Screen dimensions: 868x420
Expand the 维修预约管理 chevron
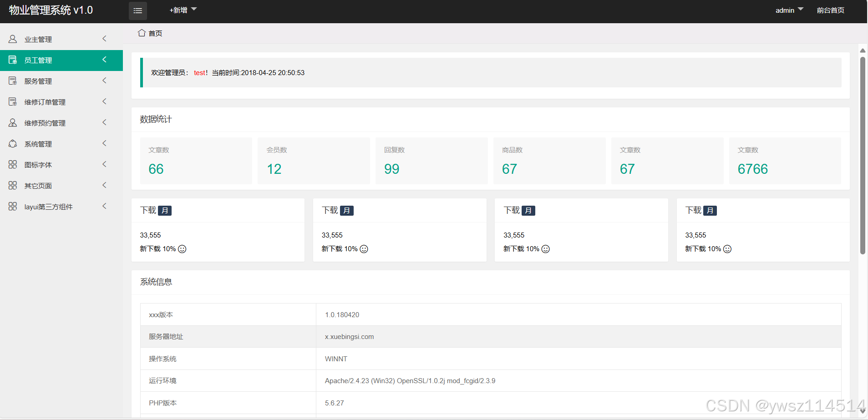click(104, 122)
